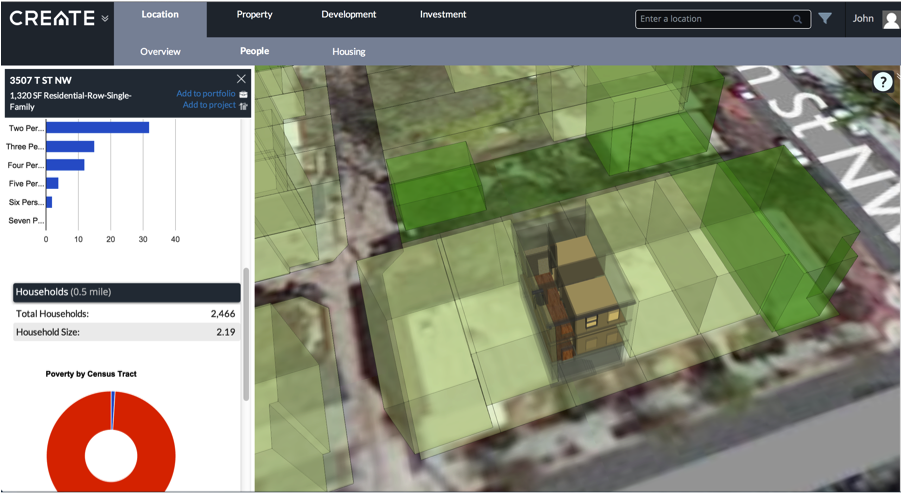Close the 3507 T ST NW panel

[x=241, y=78]
